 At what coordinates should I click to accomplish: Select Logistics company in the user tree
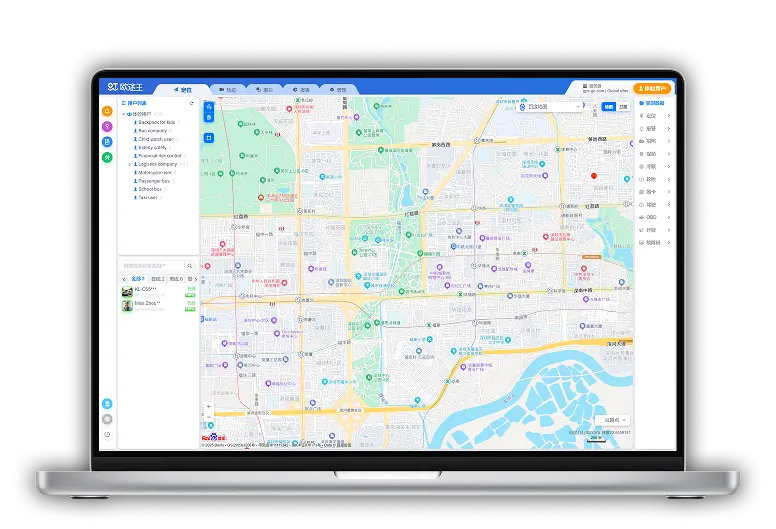157,164
